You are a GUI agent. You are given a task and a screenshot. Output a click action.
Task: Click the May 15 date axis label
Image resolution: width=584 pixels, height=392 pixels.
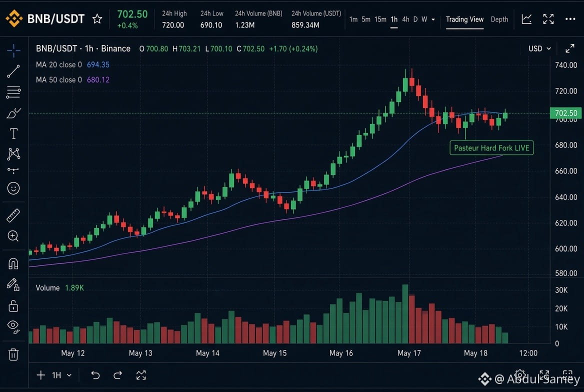coord(274,353)
